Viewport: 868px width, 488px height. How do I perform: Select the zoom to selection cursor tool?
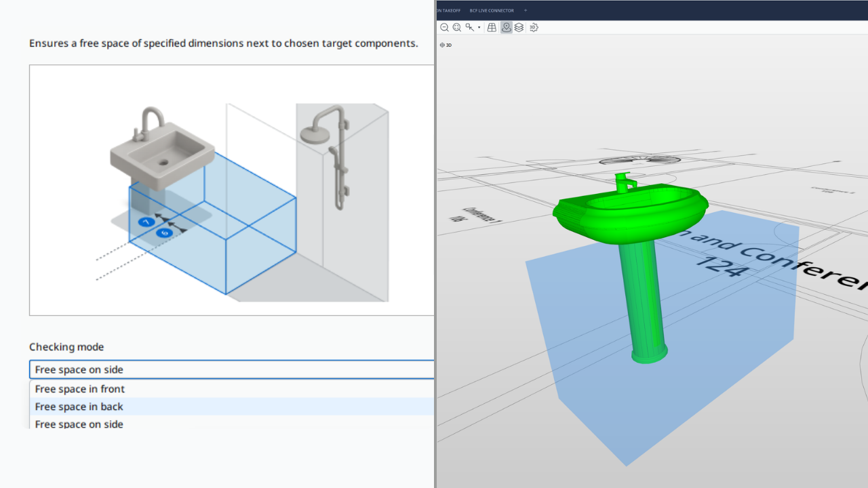(x=469, y=28)
